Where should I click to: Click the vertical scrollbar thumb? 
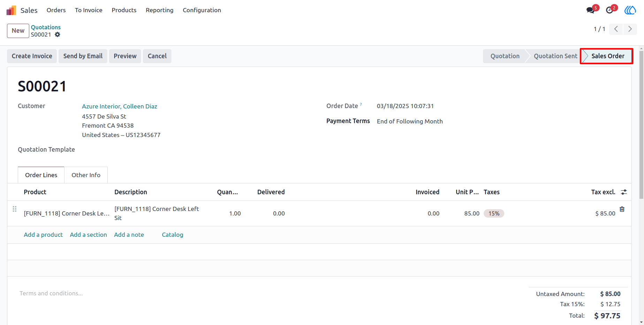click(x=641, y=124)
